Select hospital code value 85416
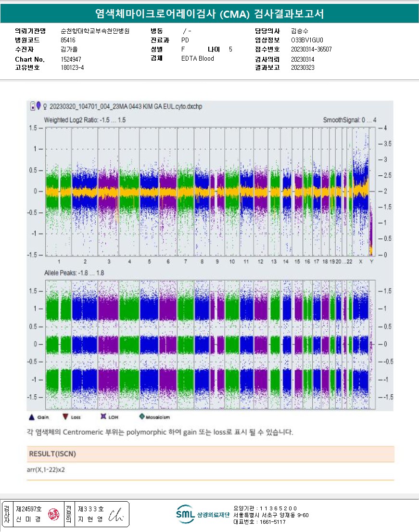 68,40
